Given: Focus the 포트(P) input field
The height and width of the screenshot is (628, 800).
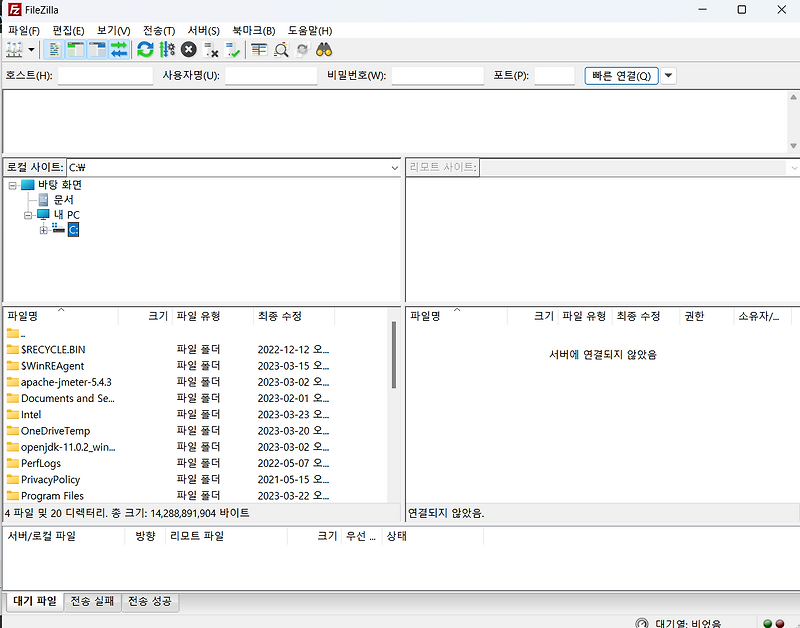Looking at the screenshot, I should pos(554,76).
